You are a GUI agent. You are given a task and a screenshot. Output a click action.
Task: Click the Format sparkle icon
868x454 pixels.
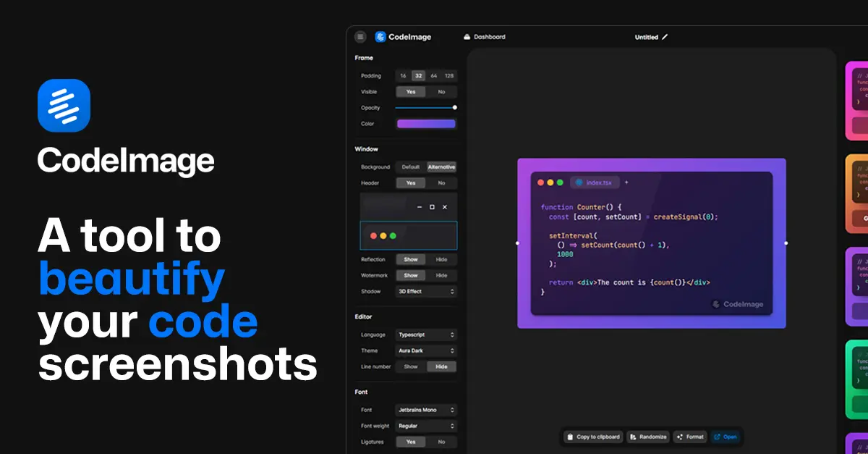678,437
